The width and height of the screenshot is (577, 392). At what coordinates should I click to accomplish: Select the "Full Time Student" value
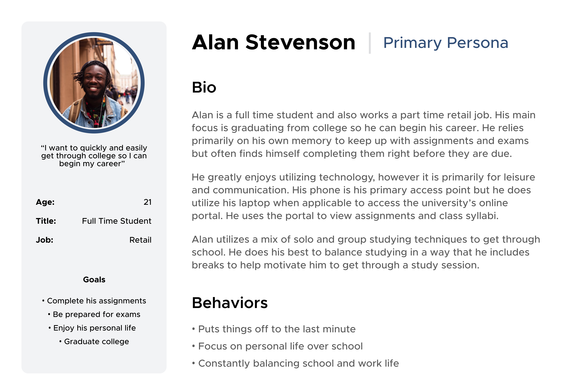(x=116, y=221)
